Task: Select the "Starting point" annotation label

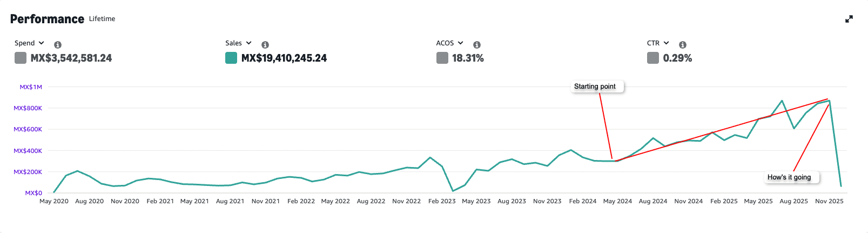Action: click(x=595, y=86)
